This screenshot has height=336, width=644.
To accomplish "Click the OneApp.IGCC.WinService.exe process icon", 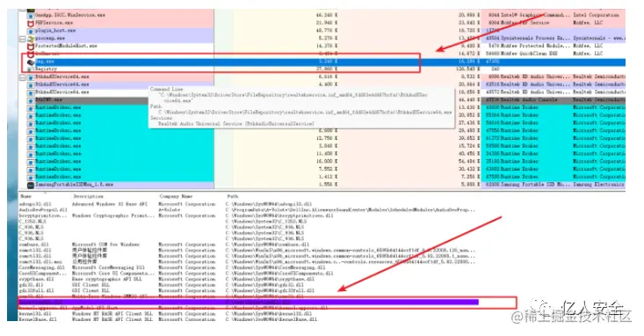I will pyautogui.click(x=31, y=15).
